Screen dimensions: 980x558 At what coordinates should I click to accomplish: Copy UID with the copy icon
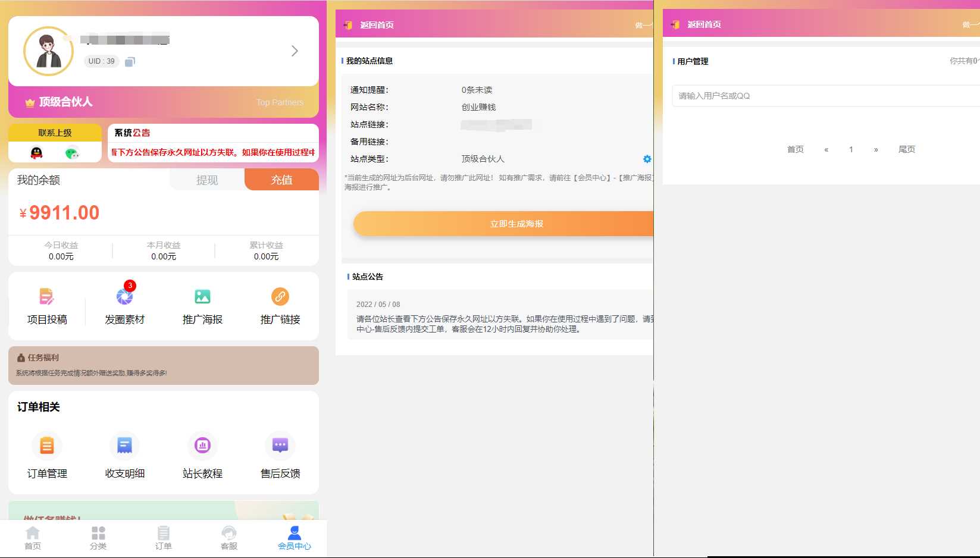click(130, 61)
